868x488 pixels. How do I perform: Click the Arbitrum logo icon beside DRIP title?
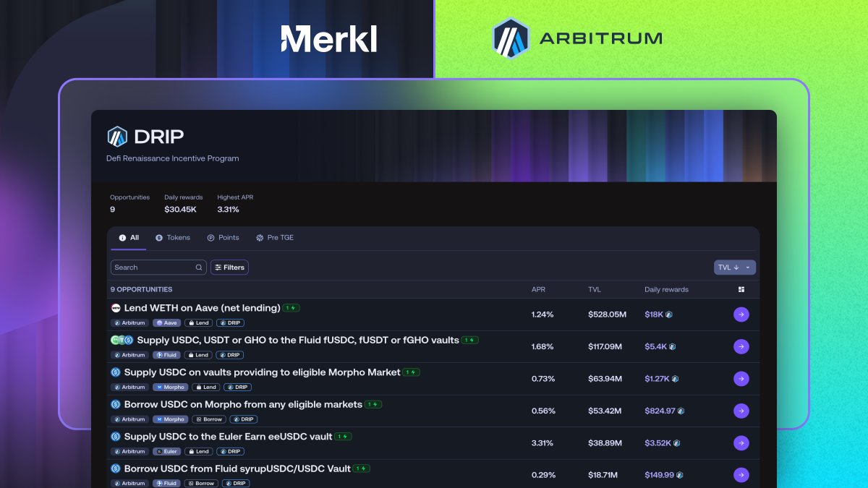click(x=117, y=137)
